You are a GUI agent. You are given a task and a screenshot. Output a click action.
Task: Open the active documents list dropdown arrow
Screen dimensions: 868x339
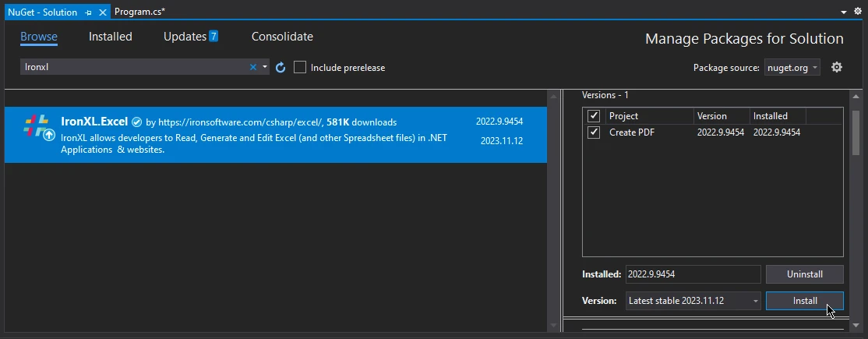tap(845, 12)
